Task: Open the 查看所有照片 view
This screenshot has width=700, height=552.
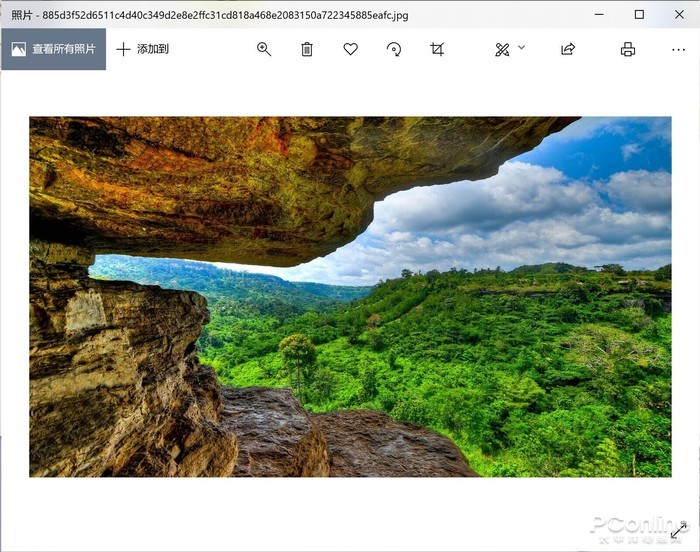Action: 53,49
